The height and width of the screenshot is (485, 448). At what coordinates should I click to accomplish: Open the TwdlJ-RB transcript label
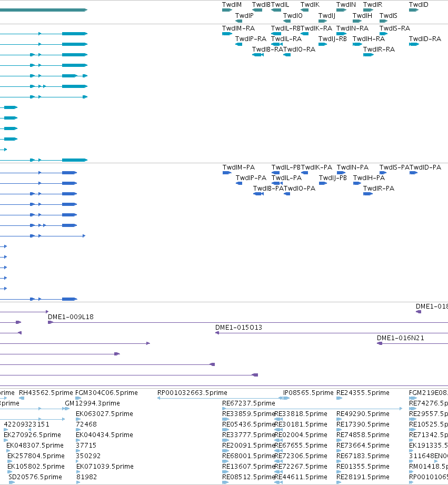(x=333, y=38)
